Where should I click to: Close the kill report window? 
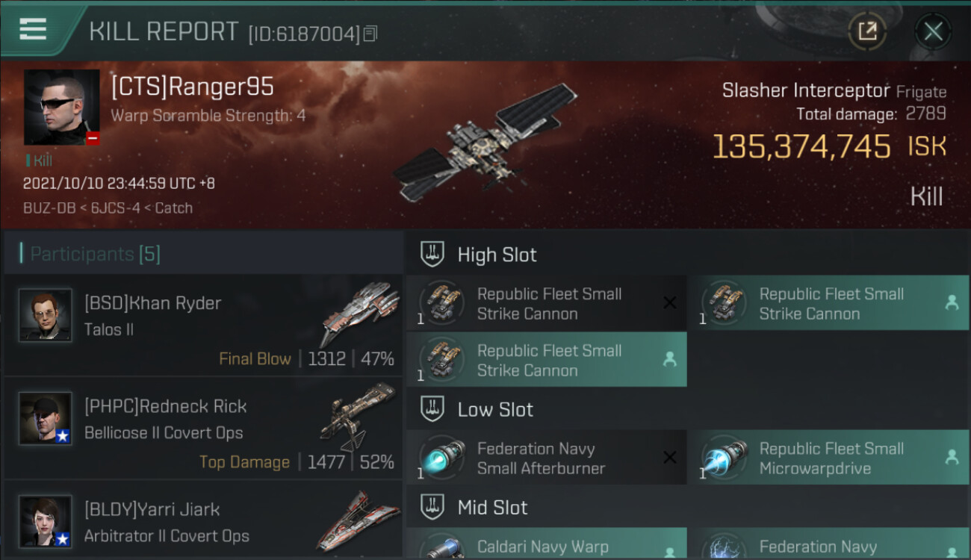click(x=933, y=31)
